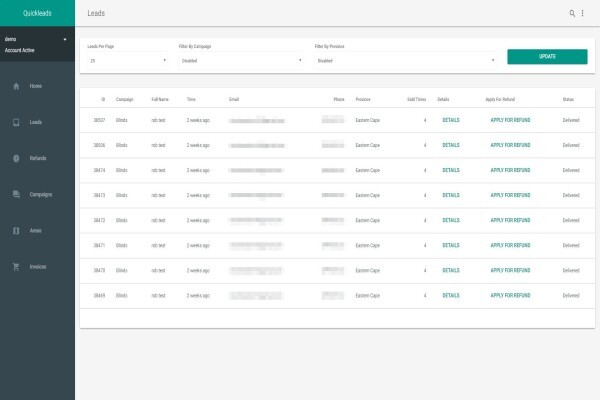Viewport: 600px width, 400px height.
Task: Apply for refund on lead 38507
Action: pyautogui.click(x=510, y=120)
